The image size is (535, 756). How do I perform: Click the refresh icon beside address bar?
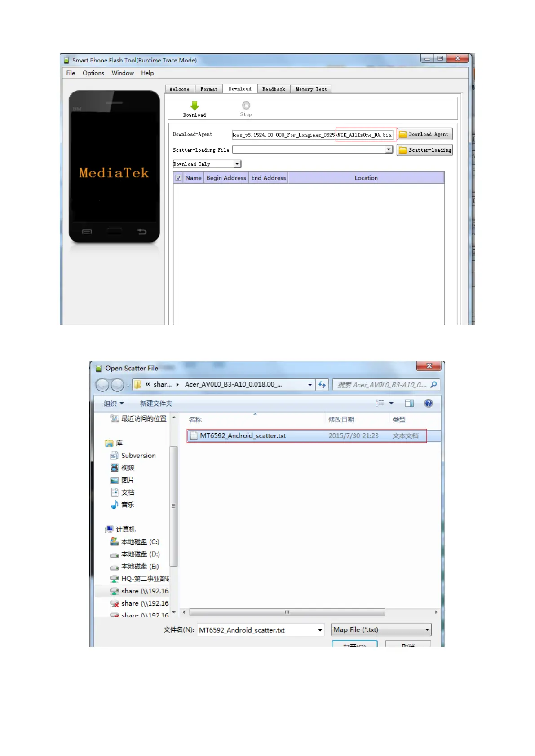tap(322, 385)
